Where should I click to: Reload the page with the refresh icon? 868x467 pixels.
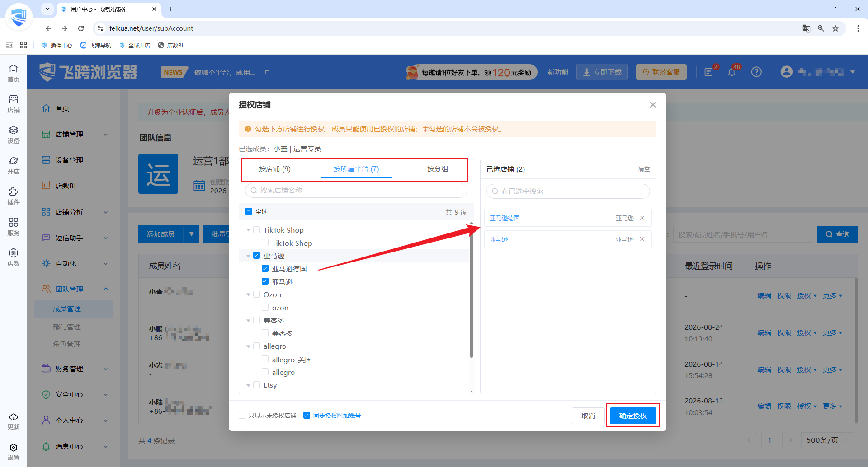click(81, 28)
